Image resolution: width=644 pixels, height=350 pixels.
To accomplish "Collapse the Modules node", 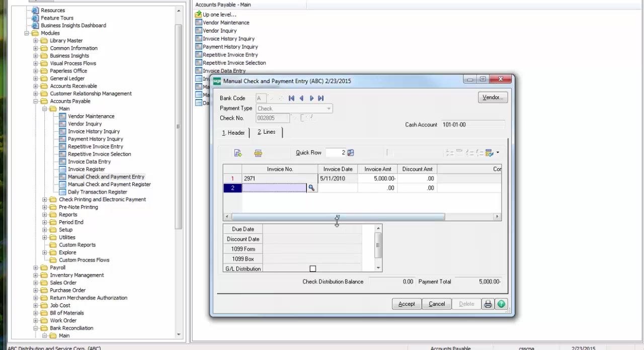I will click(27, 33).
